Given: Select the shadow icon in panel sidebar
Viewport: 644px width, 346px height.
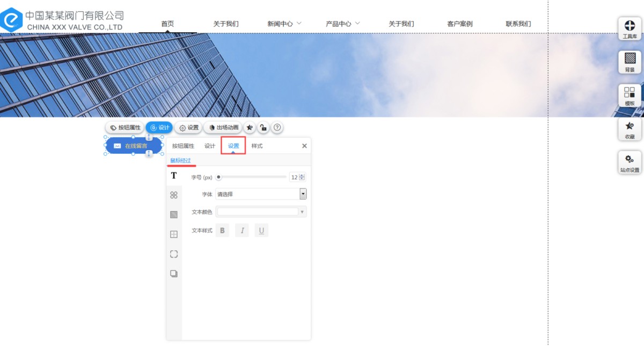Looking at the screenshot, I should [174, 273].
